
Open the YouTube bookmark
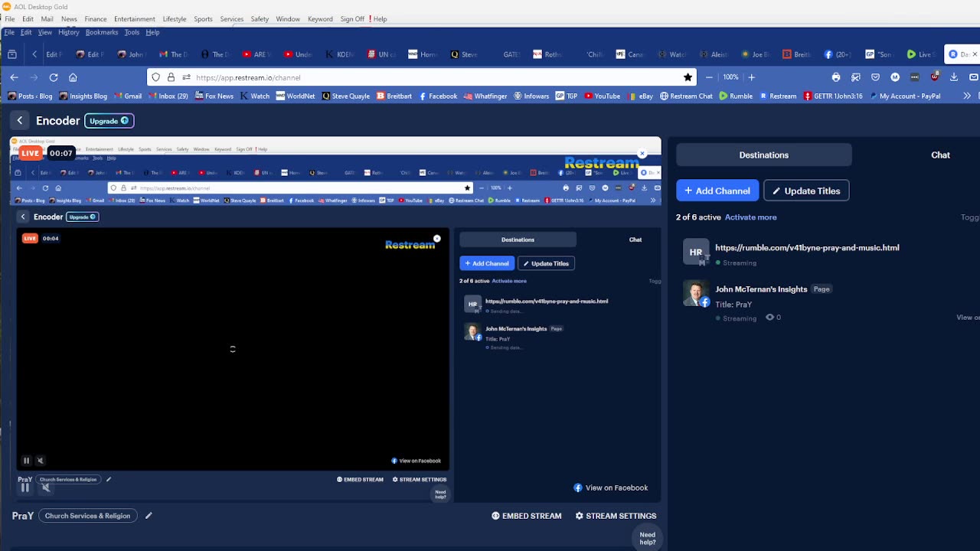tap(603, 96)
